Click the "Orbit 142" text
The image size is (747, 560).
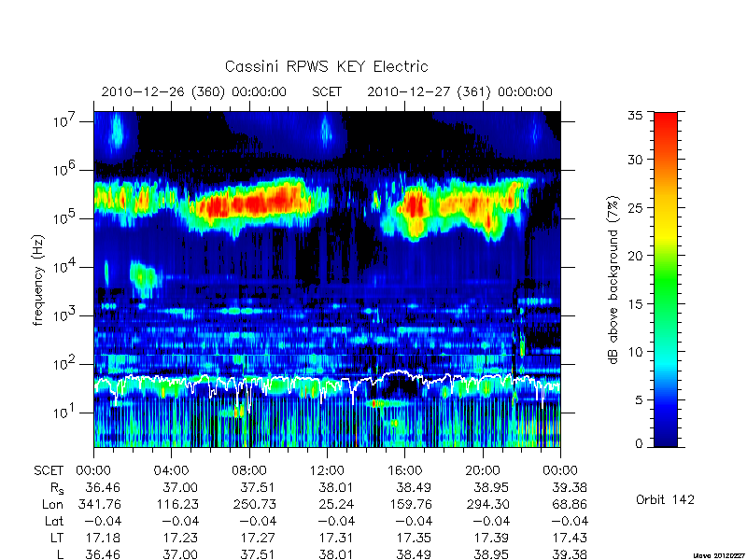coord(665,499)
